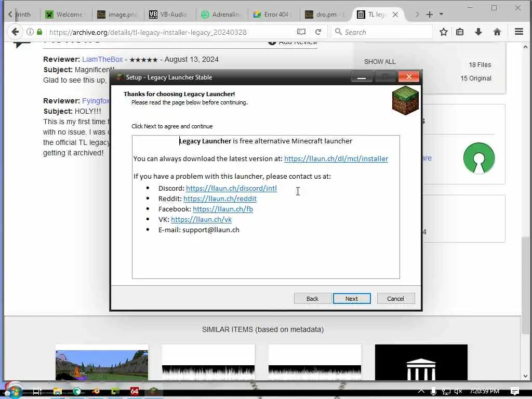Go to Firefox home page icon
Viewport: 532px width, 399px height.
coord(497,32)
